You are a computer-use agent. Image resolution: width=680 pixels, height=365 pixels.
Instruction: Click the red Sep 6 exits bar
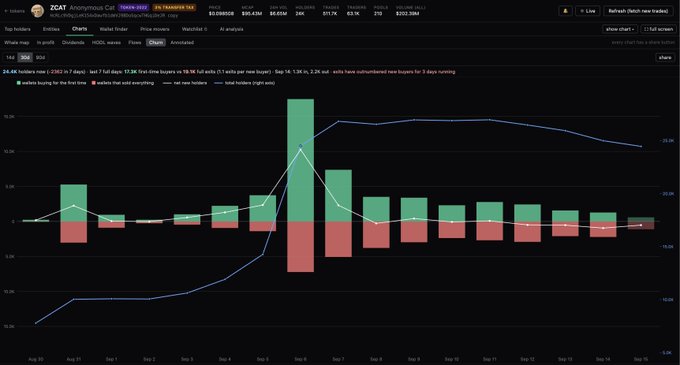[301, 247]
